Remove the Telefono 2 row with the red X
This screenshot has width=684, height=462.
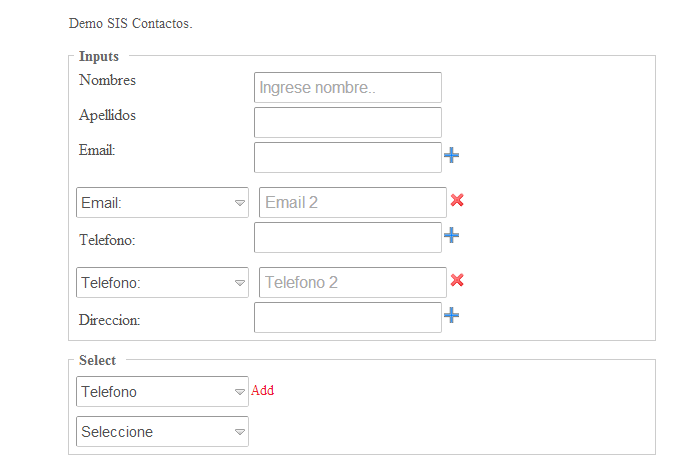tap(457, 280)
